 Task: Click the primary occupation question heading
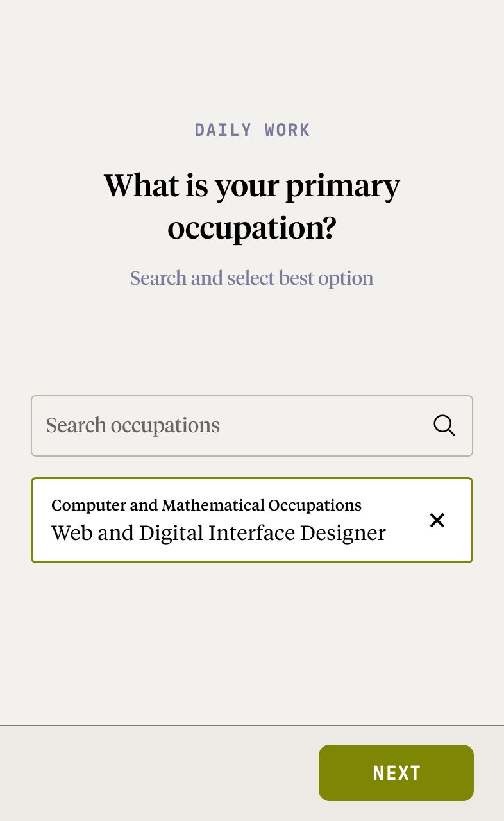click(252, 207)
